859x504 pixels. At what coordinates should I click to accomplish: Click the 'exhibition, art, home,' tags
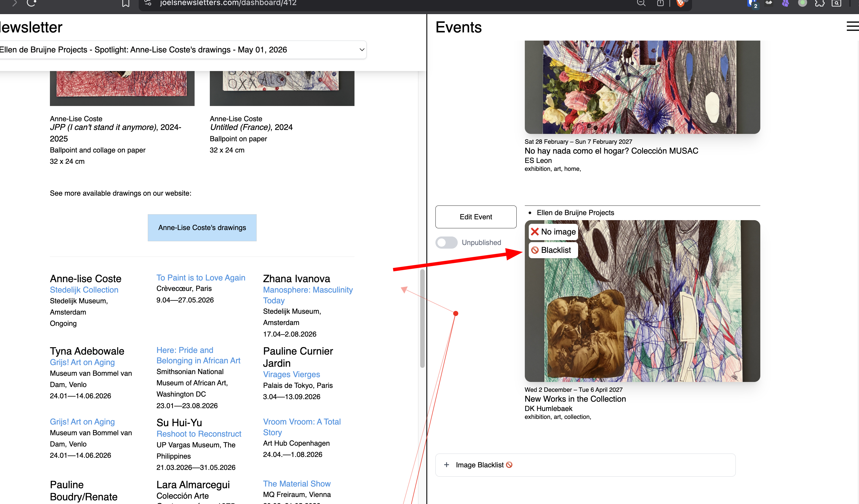coord(553,169)
